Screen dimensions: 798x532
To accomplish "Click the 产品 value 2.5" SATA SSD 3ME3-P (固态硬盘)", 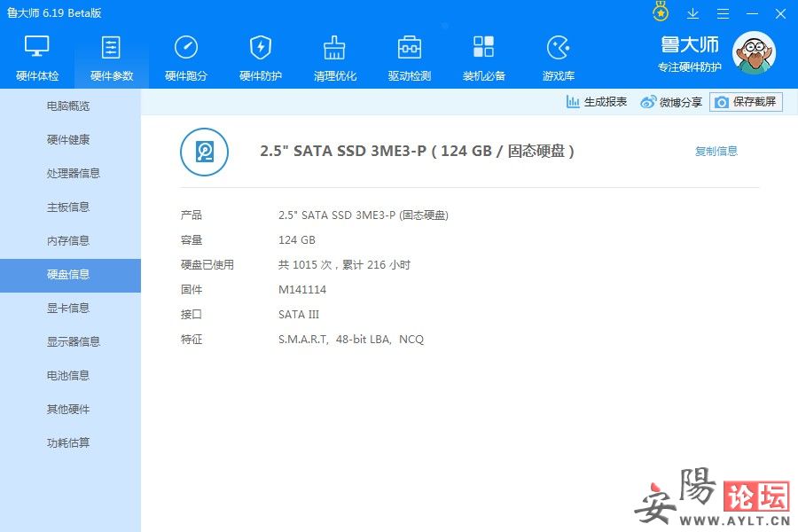I will [363, 215].
